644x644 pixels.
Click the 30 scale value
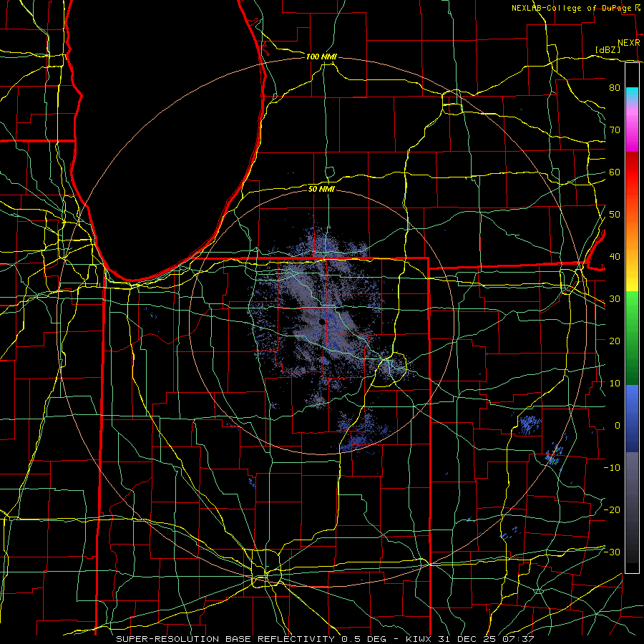point(615,298)
